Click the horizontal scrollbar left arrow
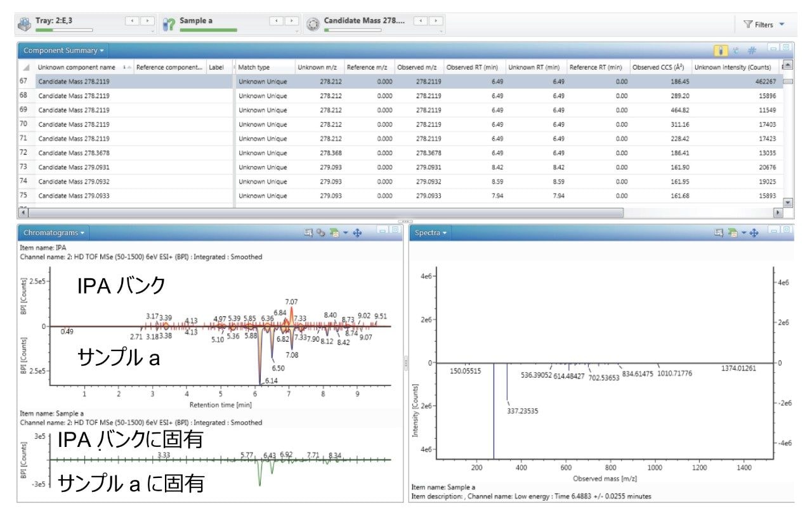 pos(24,213)
